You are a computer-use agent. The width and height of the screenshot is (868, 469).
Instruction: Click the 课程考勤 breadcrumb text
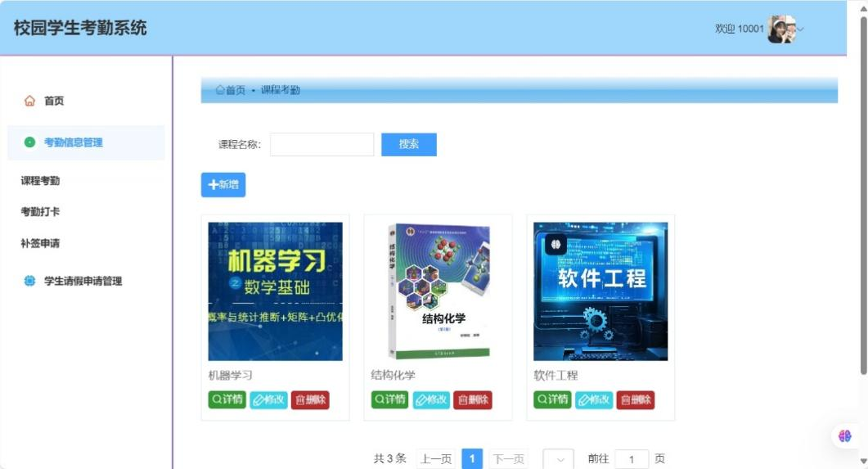click(280, 90)
